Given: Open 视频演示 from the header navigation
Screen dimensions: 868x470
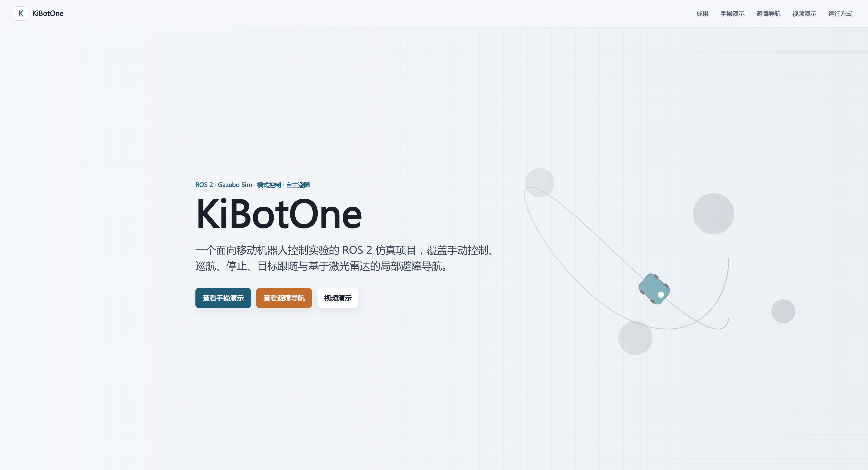Looking at the screenshot, I should [x=804, y=13].
